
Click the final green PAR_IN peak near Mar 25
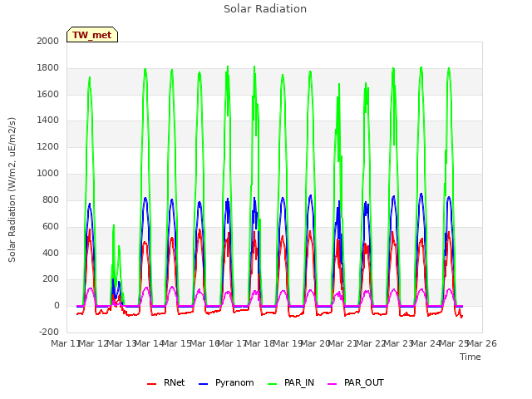449,69
